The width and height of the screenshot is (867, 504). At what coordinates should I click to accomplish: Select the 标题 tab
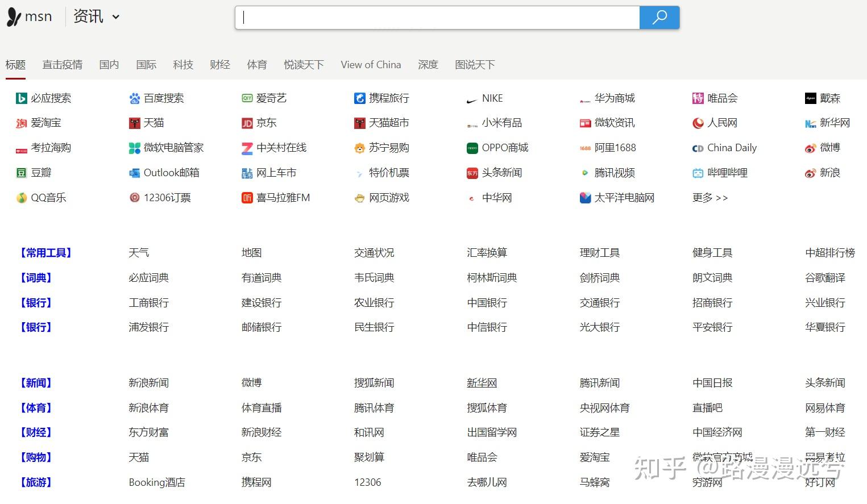(15, 65)
